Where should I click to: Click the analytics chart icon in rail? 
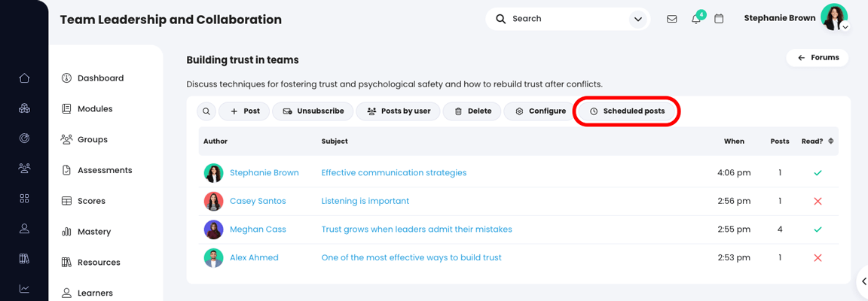pos(24,288)
